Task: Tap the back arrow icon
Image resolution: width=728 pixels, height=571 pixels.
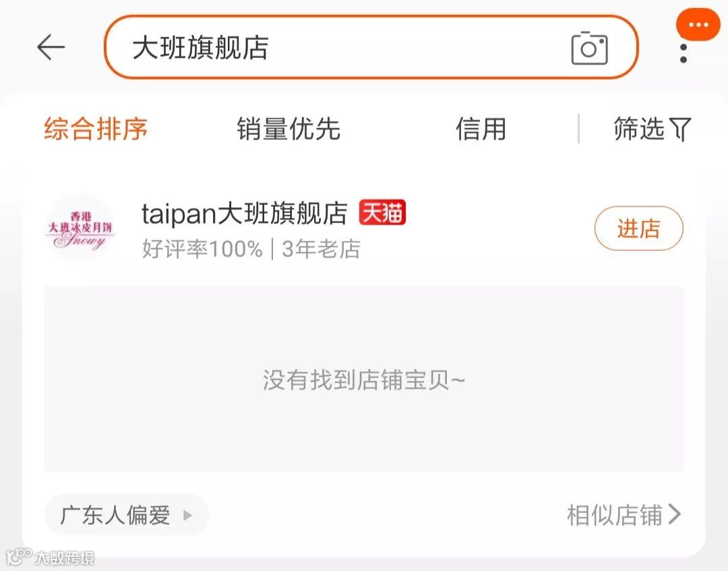Action: pyautogui.click(x=51, y=47)
